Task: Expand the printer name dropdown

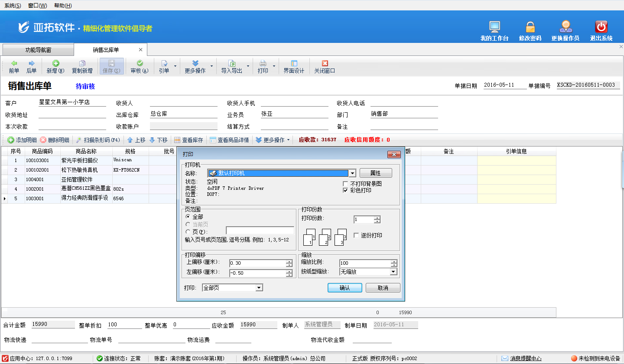Action: coord(352,173)
